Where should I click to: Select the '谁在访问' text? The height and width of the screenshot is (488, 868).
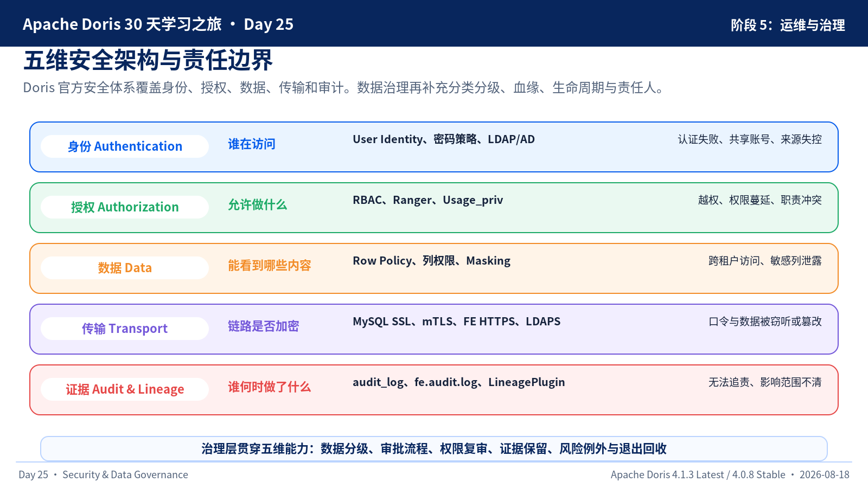252,144
